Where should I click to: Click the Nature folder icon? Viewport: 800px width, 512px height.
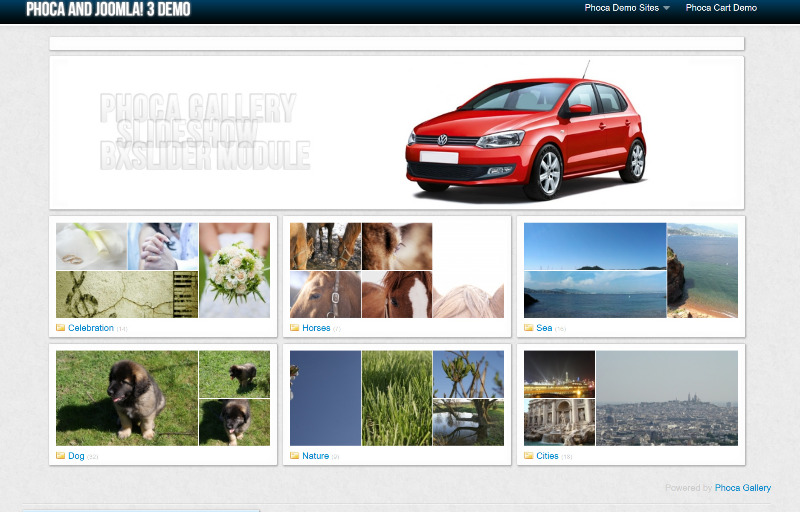(x=294, y=455)
